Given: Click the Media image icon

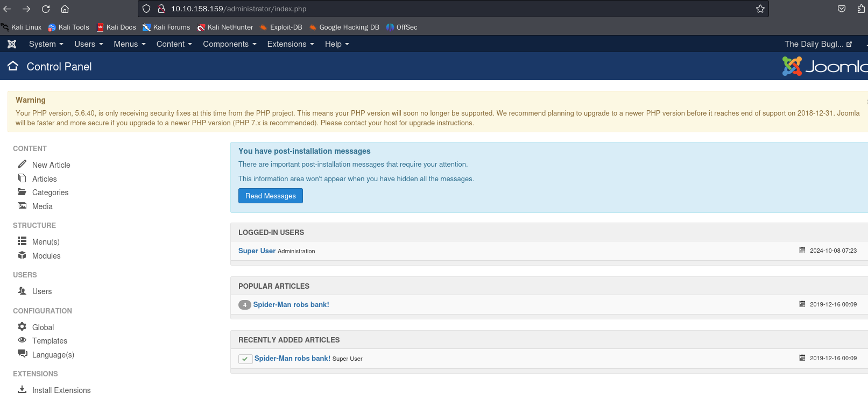Looking at the screenshot, I should pyautogui.click(x=22, y=205).
